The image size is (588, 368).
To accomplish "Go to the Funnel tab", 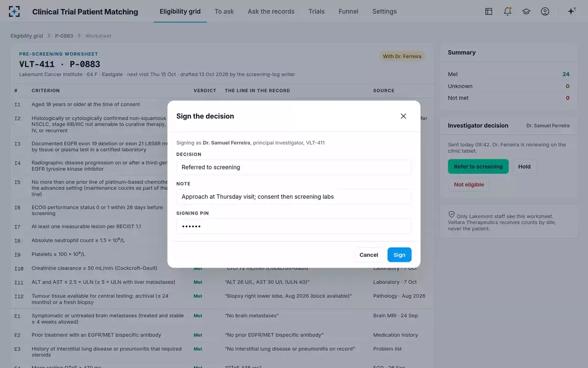I will [x=348, y=11].
